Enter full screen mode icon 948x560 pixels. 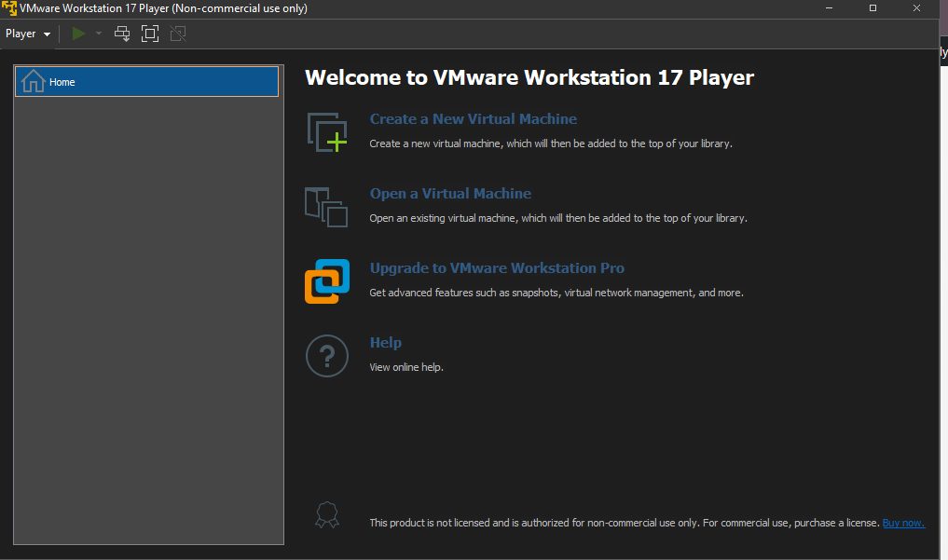pos(150,34)
